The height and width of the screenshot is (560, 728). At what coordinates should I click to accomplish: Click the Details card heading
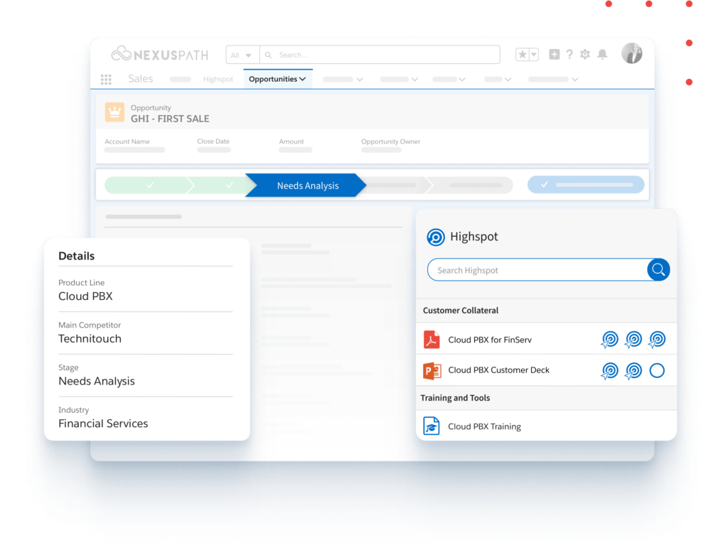(76, 256)
